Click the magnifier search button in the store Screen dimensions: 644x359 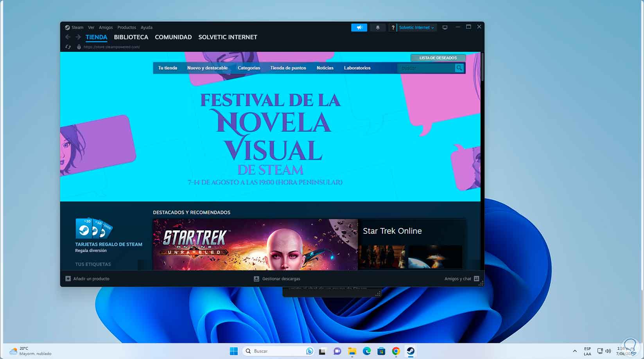459,68
